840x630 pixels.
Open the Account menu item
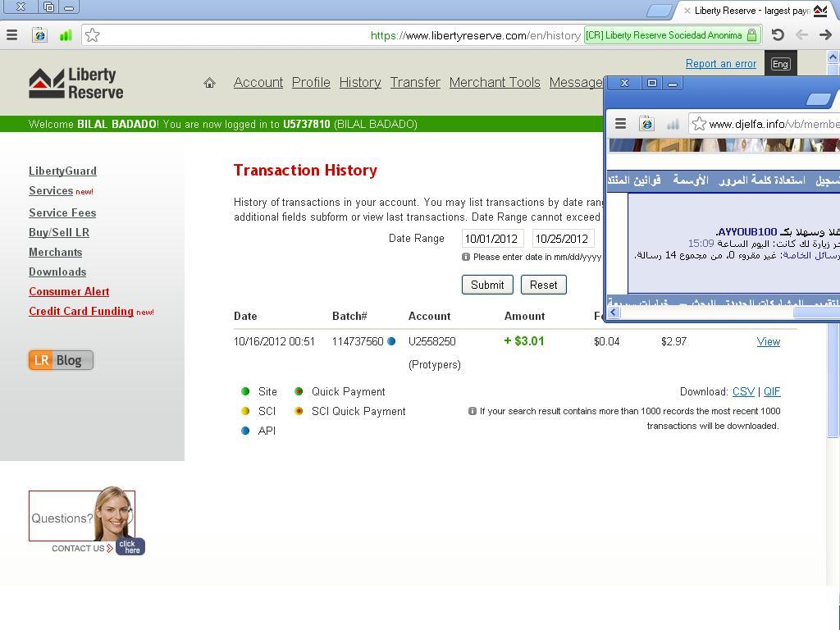(258, 83)
